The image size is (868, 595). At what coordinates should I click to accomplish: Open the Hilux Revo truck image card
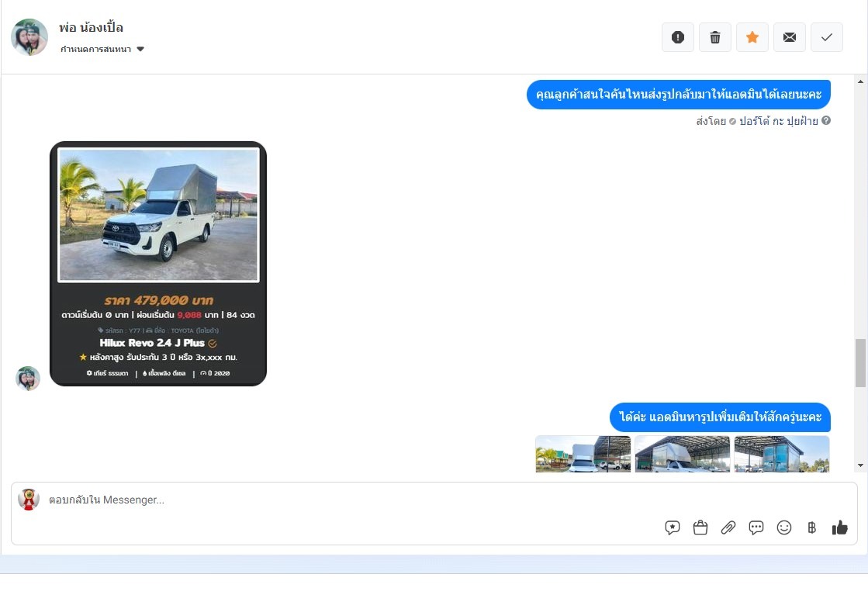(x=158, y=264)
